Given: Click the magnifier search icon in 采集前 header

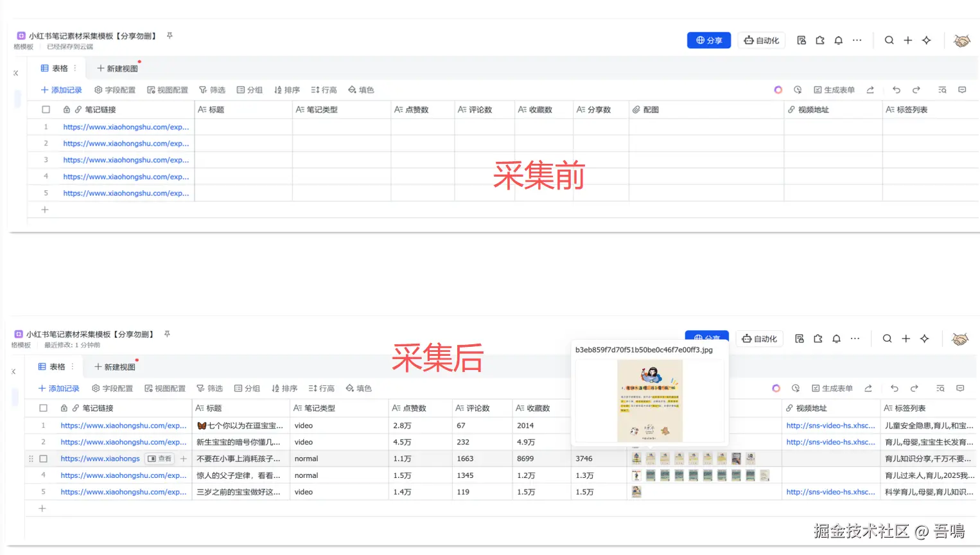Looking at the screenshot, I should [x=889, y=40].
